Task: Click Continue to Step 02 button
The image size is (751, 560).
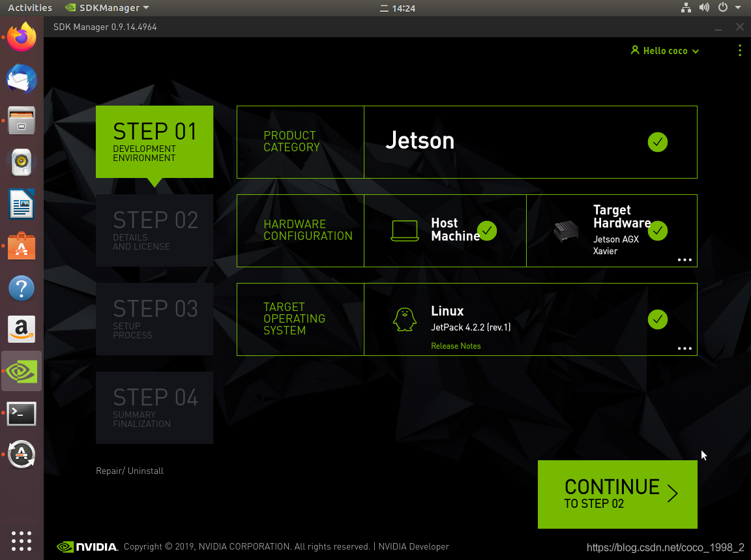Action: click(x=617, y=494)
